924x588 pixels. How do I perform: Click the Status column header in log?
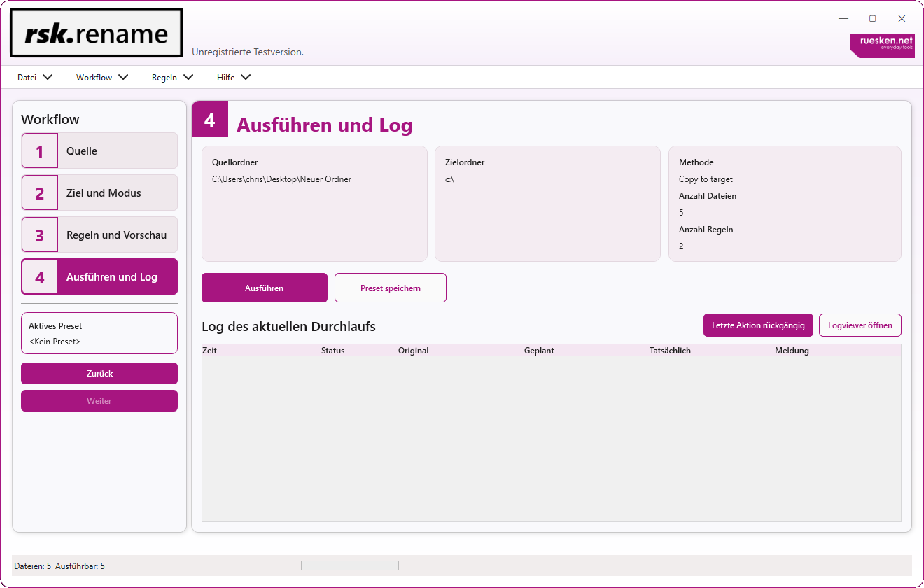pos(332,351)
